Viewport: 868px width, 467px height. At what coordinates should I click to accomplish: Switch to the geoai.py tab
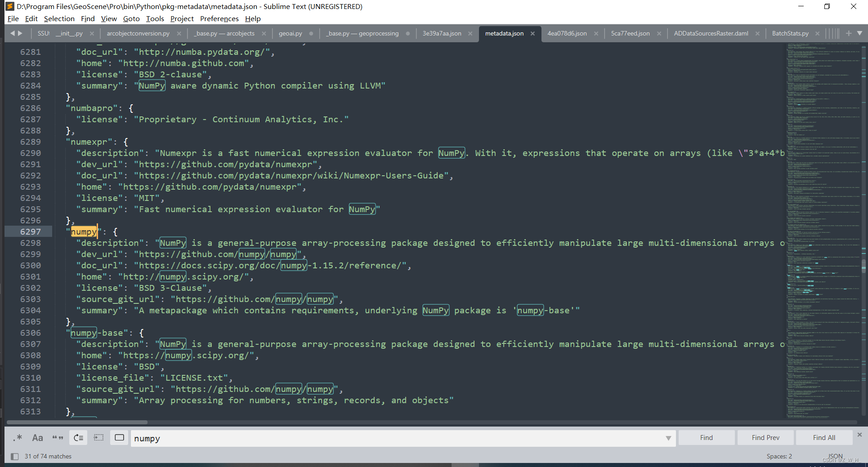(x=290, y=33)
